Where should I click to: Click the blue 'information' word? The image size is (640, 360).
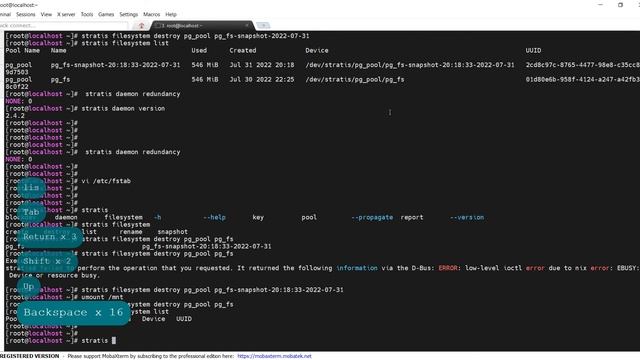point(357,268)
